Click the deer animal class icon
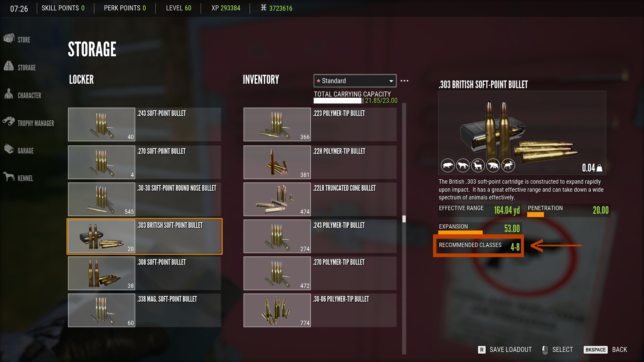644x362 pixels. coord(478,165)
